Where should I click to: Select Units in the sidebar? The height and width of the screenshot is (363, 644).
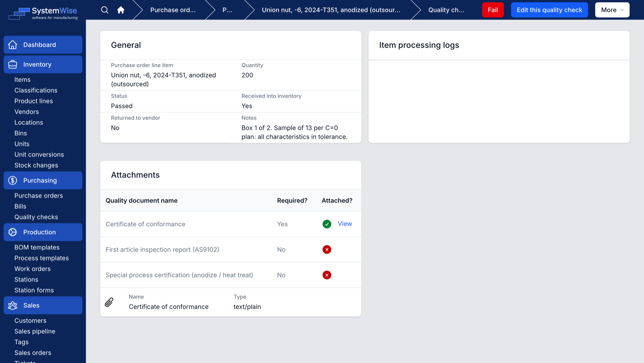(x=22, y=144)
